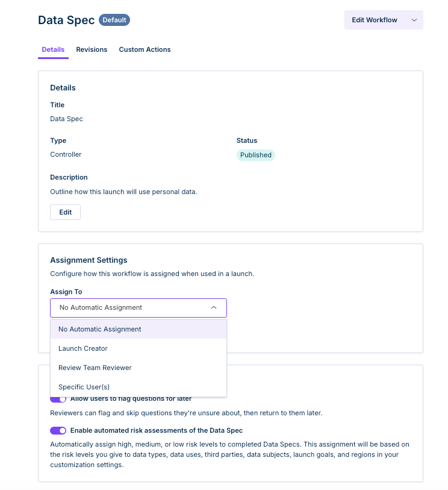This screenshot has width=448, height=490.
Task: Click the Edit Workflow chevron icon
Action: (x=414, y=20)
